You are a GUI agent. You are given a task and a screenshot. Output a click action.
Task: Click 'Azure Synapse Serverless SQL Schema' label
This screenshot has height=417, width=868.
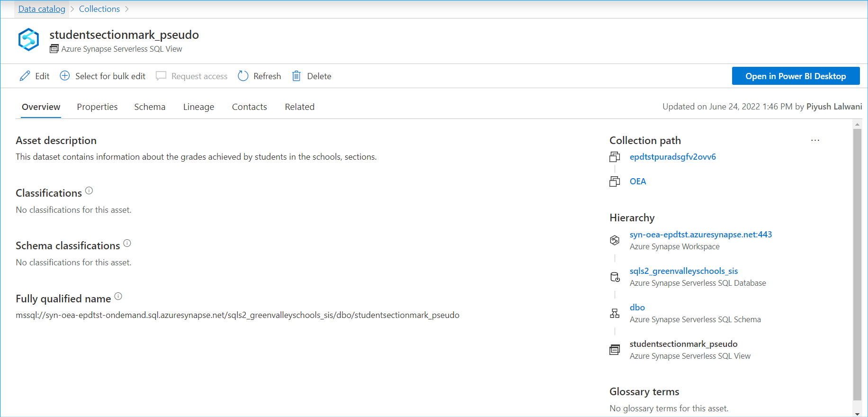point(695,320)
